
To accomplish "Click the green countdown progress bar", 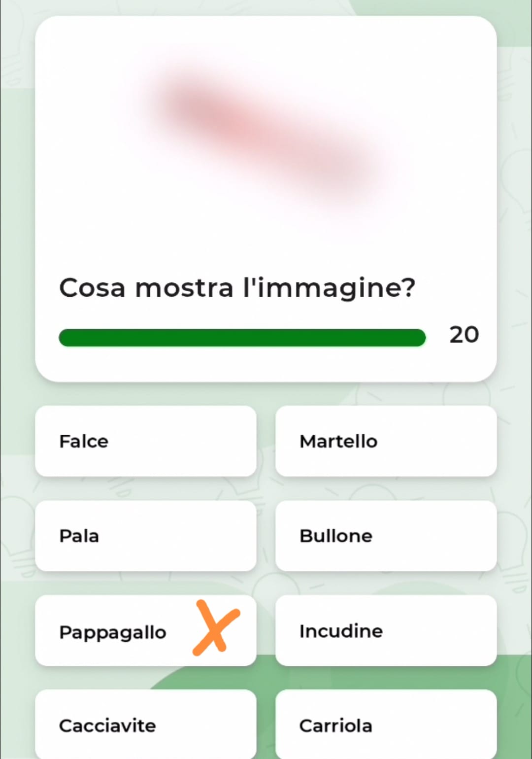I will pyautogui.click(x=242, y=338).
